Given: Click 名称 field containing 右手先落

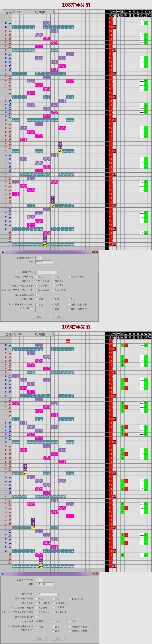Looking at the screenshot, I should [44, 584].
